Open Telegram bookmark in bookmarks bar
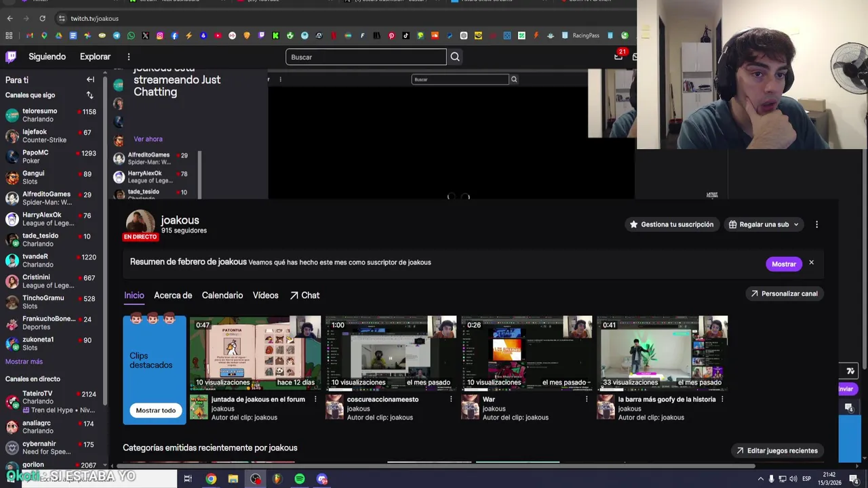 point(117,35)
